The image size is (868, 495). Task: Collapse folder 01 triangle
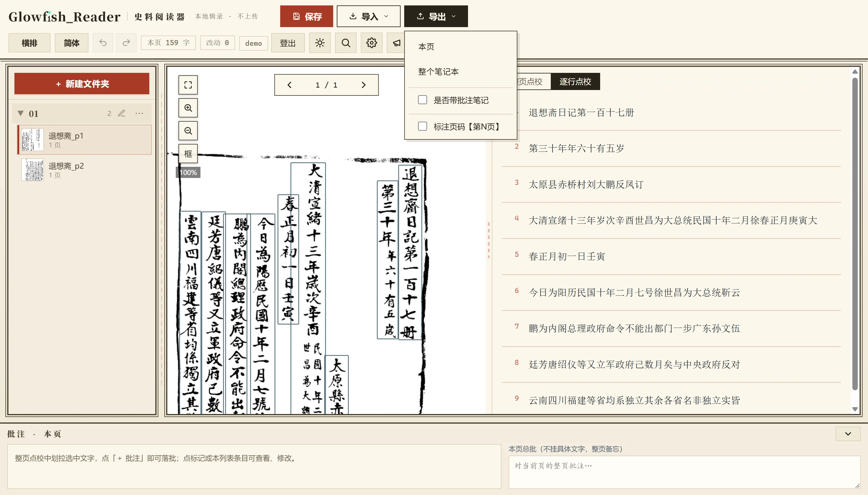[21, 113]
